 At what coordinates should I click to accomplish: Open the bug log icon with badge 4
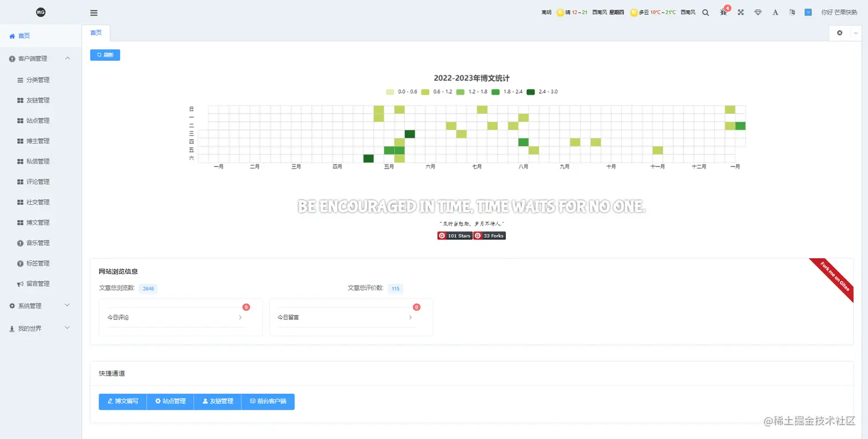[x=723, y=12]
